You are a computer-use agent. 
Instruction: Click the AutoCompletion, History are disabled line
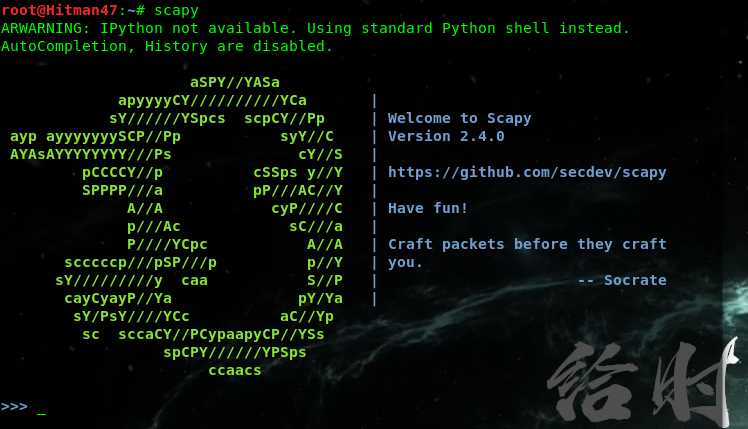(166, 46)
